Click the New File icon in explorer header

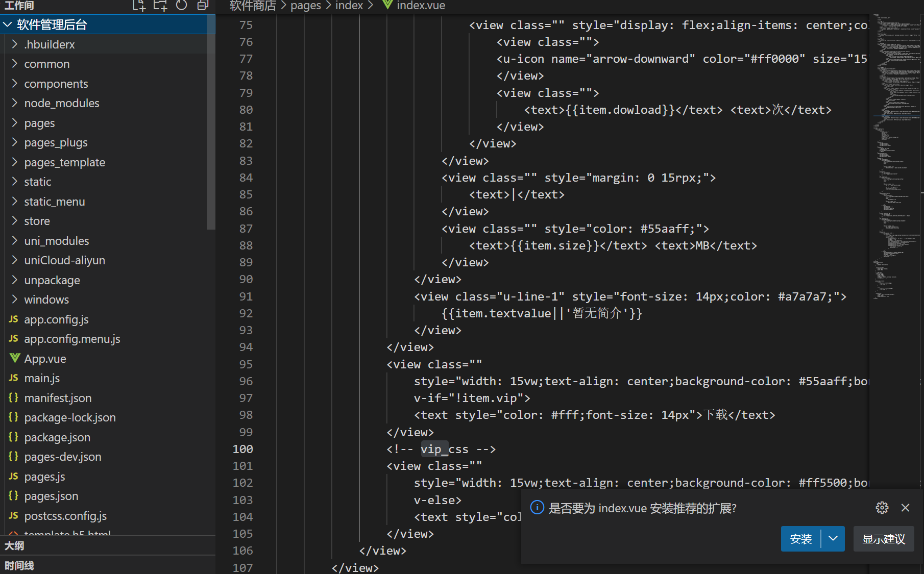139,5
